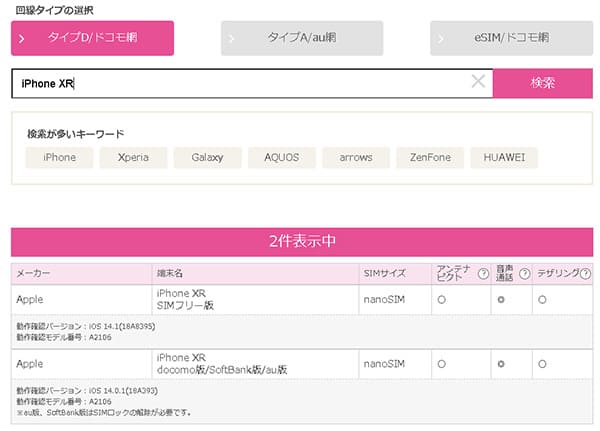Click the 回線タイプの選択 heading

tap(55, 10)
